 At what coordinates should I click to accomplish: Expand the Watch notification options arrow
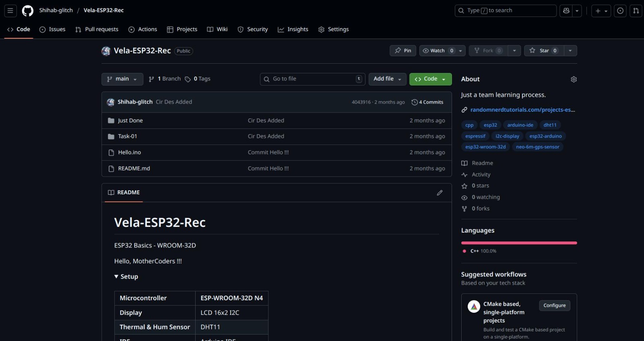click(461, 51)
